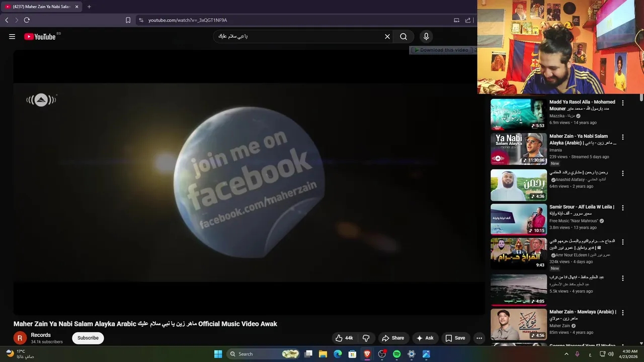Viewport: 644px width, 362px height.
Task: Open Madd Ya Rasol Alla - Mohamed Mouner title
Action: click(582, 105)
